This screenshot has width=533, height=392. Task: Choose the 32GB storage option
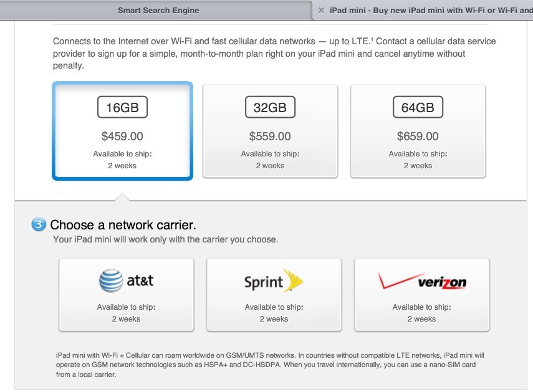tap(270, 131)
